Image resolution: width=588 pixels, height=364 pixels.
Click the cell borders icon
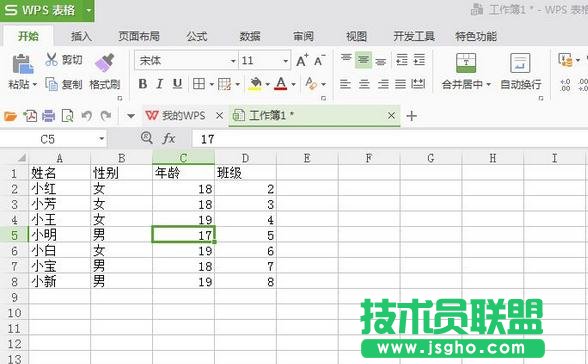tap(199, 84)
